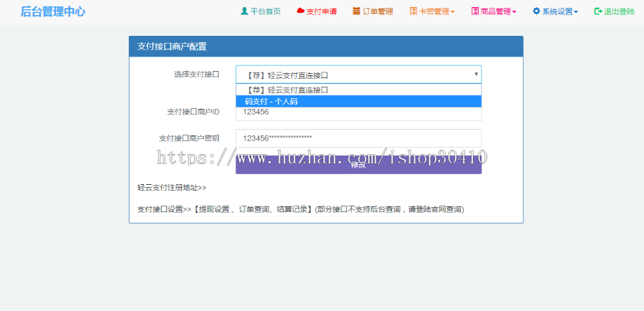
Task: Click the logout icon beside 退出登陆
Action: click(x=598, y=11)
